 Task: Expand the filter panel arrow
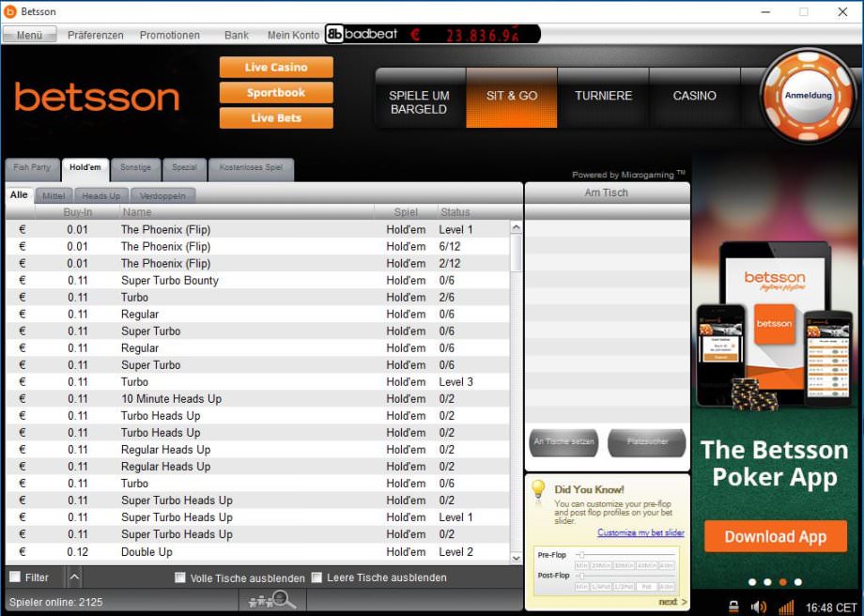(x=74, y=577)
